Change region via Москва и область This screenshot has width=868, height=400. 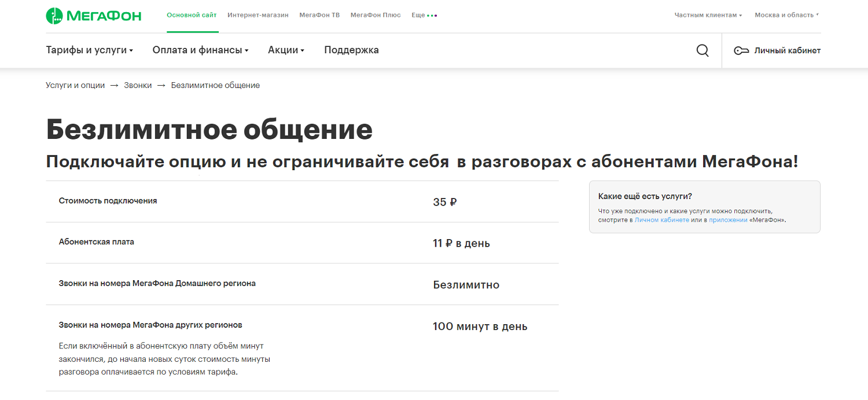point(786,15)
